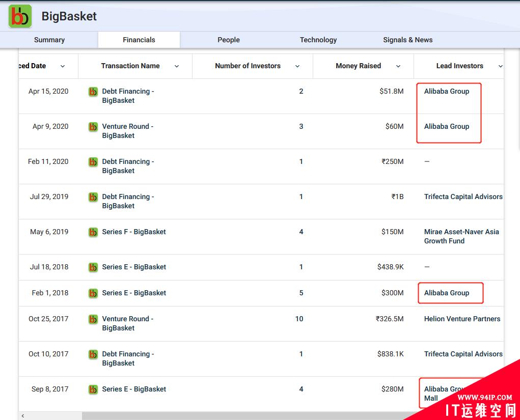Click BigBasket icon in Sep 8, 2017 row

[93, 389]
